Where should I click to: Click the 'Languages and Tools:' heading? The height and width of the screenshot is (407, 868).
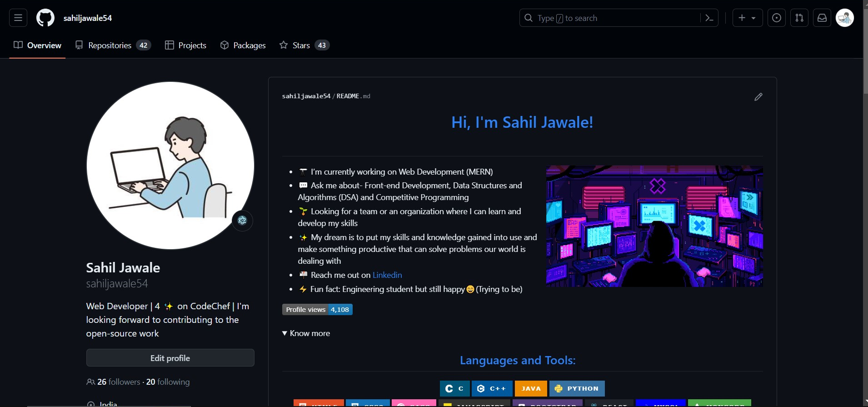point(518,360)
